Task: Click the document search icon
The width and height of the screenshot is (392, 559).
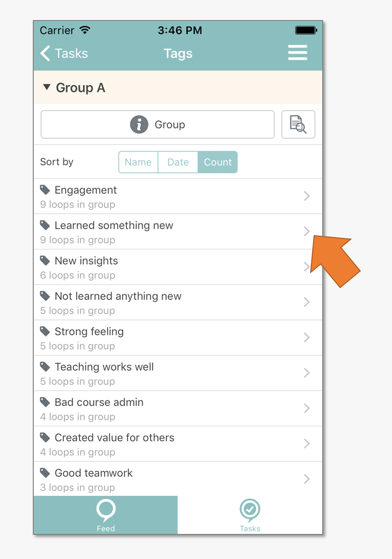Action: 298,124
